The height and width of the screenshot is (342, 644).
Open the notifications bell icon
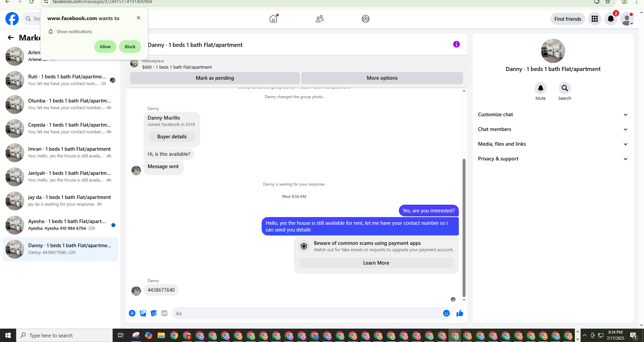611,19
